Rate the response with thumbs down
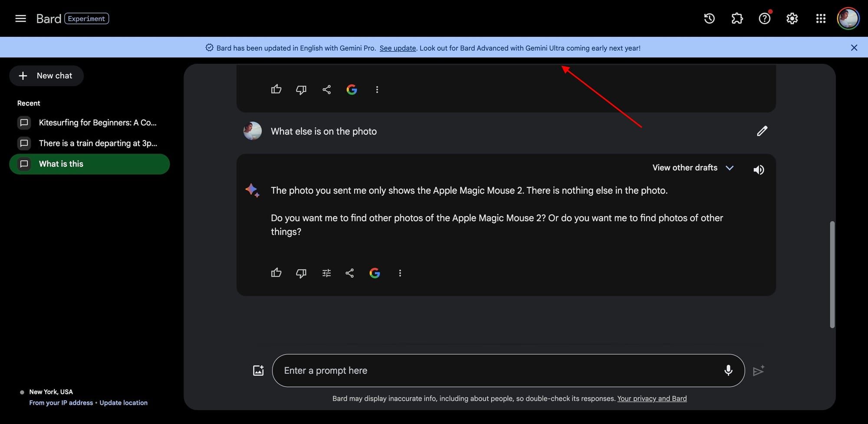The image size is (868, 424). click(x=301, y=273)
